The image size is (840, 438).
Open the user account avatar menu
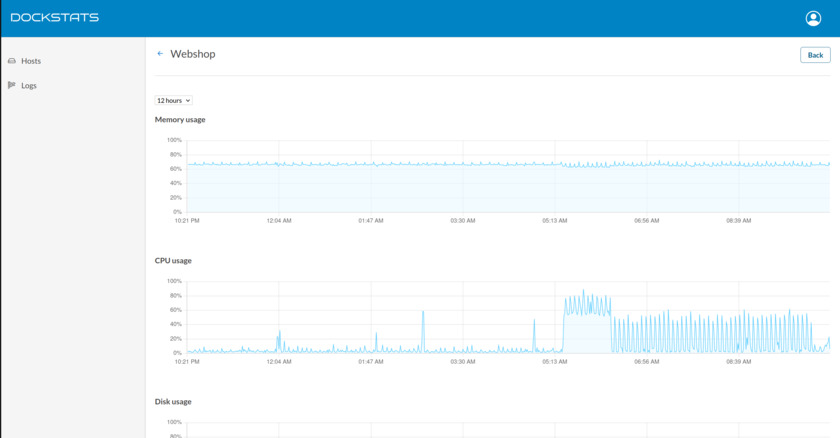tap(813, 18)
